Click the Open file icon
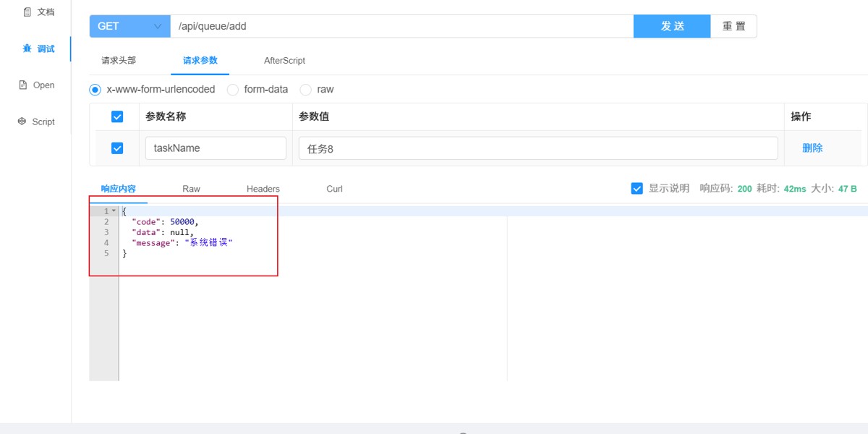 (22, 85)
